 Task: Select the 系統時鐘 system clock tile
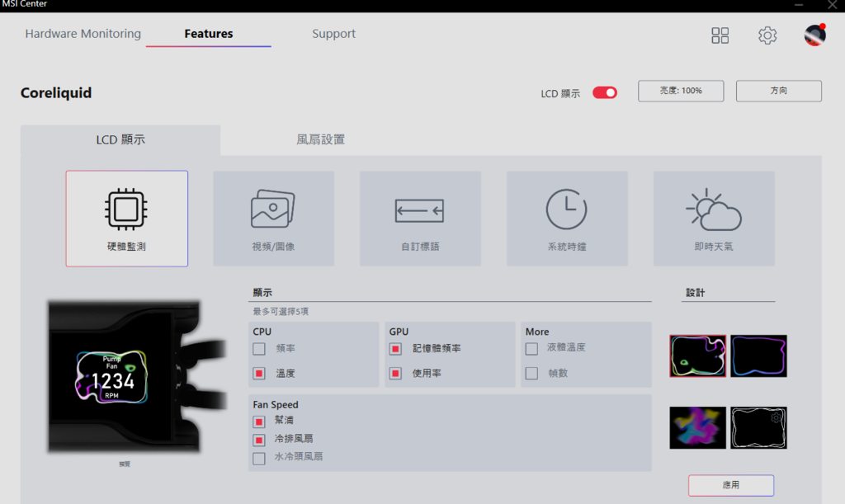coord(567,219)
